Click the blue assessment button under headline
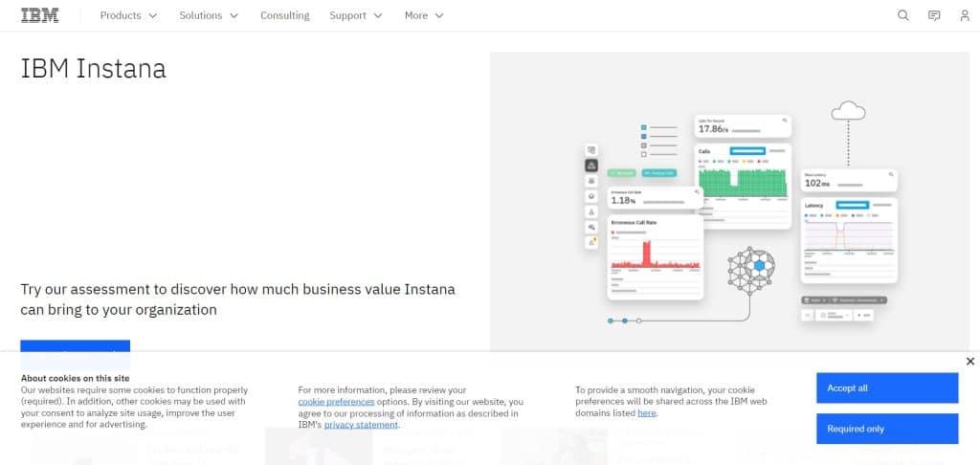This screenshot has height=465, width=980. pyautogui.click(x=75, y=346)
